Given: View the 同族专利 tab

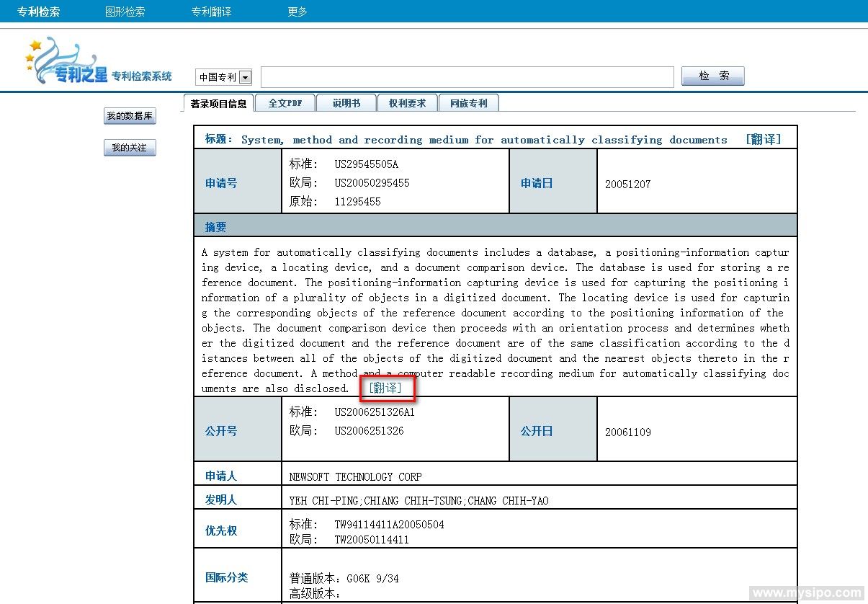Looking at the screenshot, I should pos(468,104).
